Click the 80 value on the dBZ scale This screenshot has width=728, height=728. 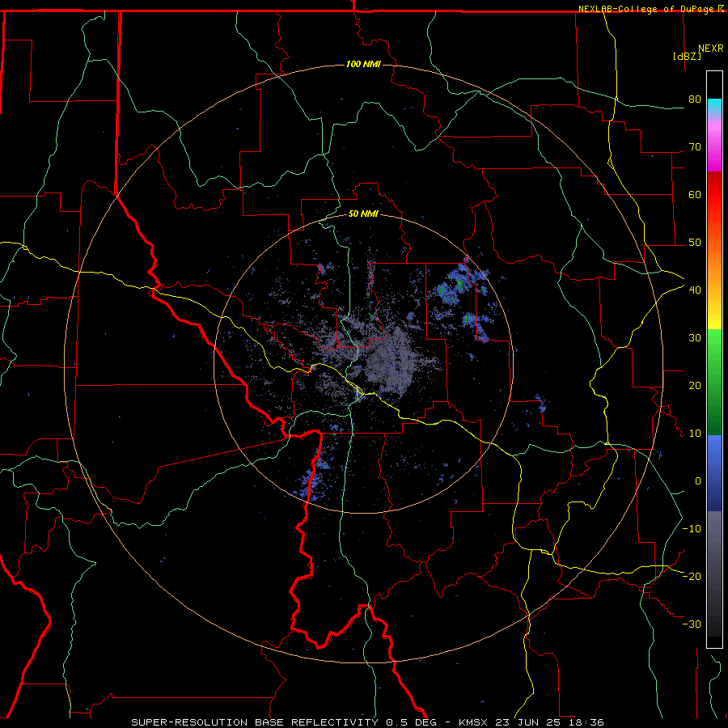[695, 99]
